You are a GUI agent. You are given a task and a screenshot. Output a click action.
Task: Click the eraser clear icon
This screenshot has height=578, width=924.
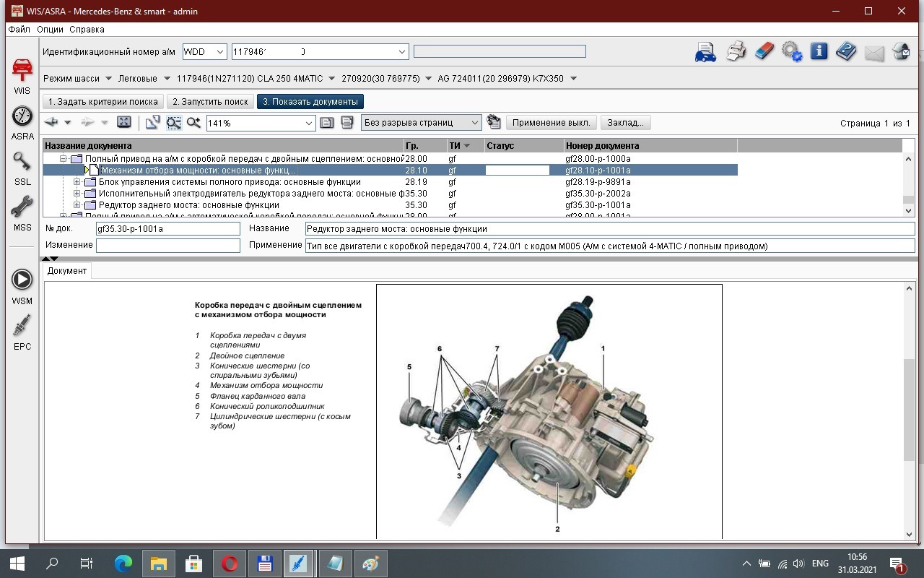pyautogui.click(x=764, y=52)
